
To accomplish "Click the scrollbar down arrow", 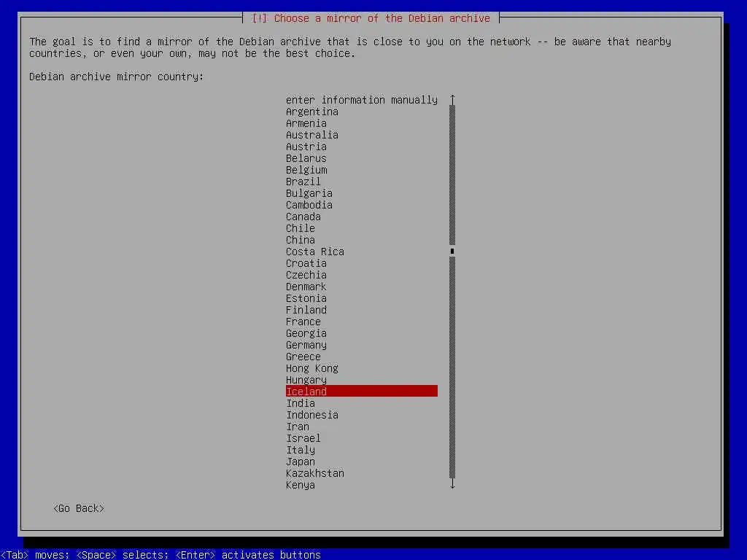I will 452,484.
